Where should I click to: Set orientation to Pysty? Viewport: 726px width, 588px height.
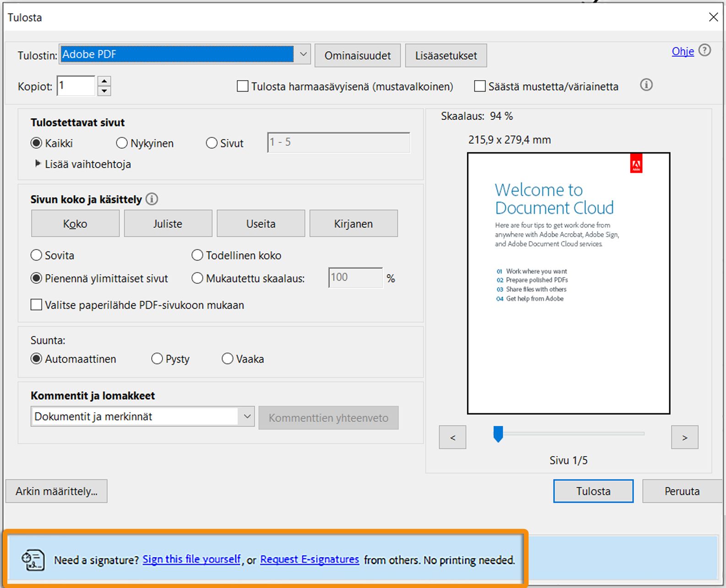tap(157, 359)
